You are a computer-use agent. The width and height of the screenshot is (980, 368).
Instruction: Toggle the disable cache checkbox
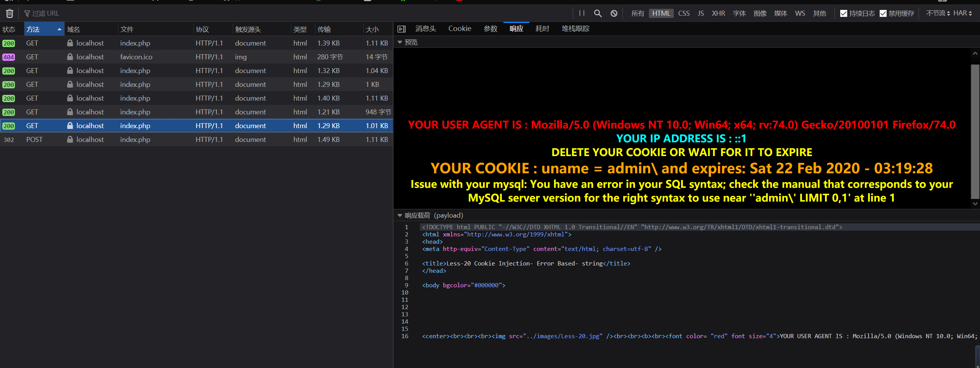[883, 13]
